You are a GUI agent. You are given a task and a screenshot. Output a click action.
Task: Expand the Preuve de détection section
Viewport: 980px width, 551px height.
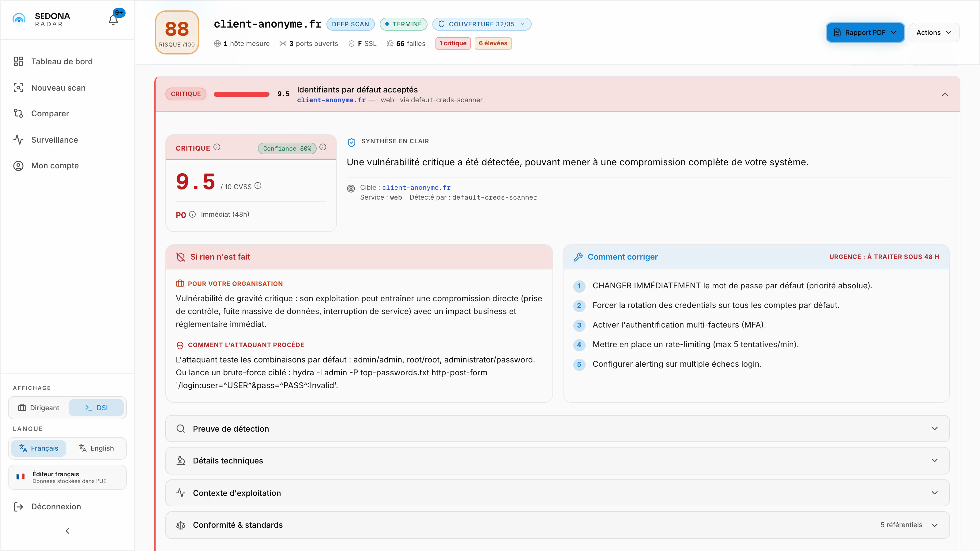(557, 429)
